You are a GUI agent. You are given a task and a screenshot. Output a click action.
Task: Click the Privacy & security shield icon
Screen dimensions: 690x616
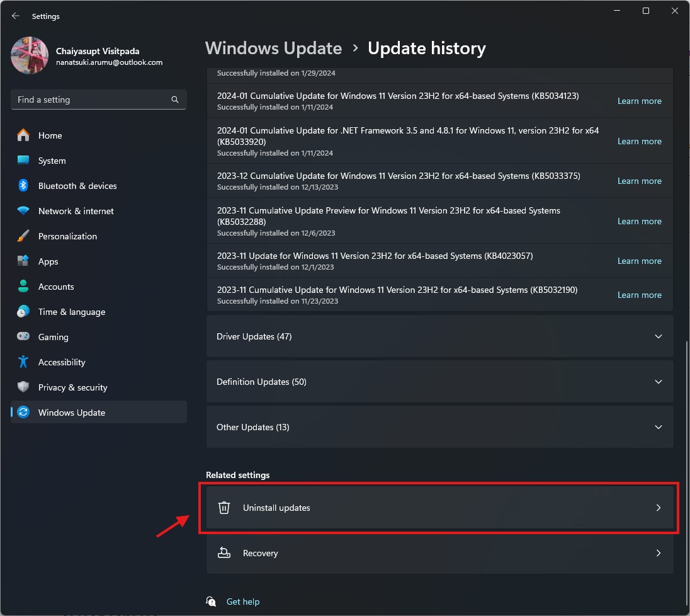coord(23,387)
